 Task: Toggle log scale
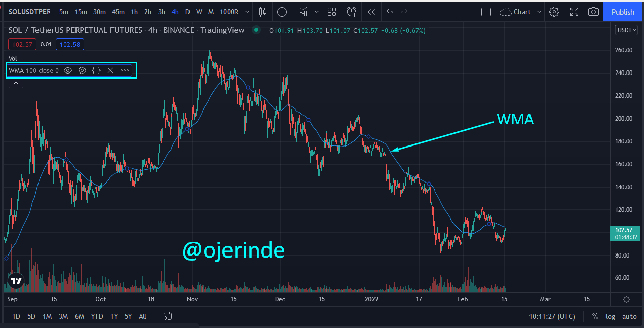point(610,316)
